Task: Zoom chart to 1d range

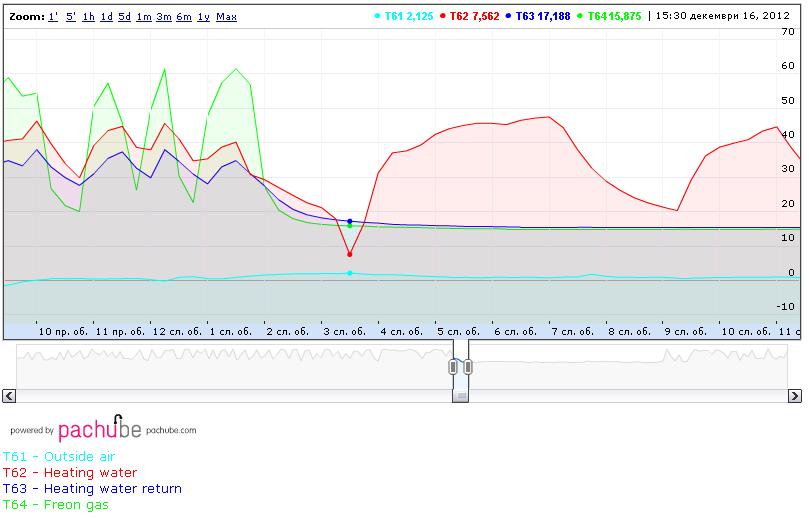Action: tap(107, 17)
